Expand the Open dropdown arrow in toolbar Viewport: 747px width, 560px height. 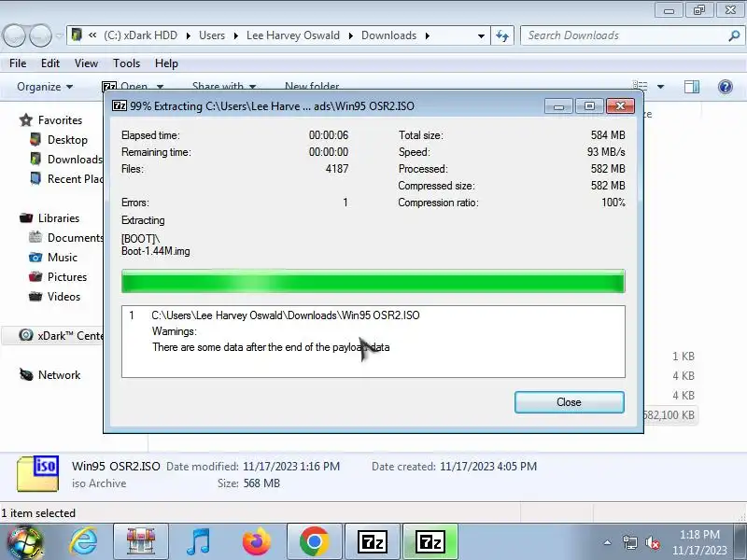point(160,87)
